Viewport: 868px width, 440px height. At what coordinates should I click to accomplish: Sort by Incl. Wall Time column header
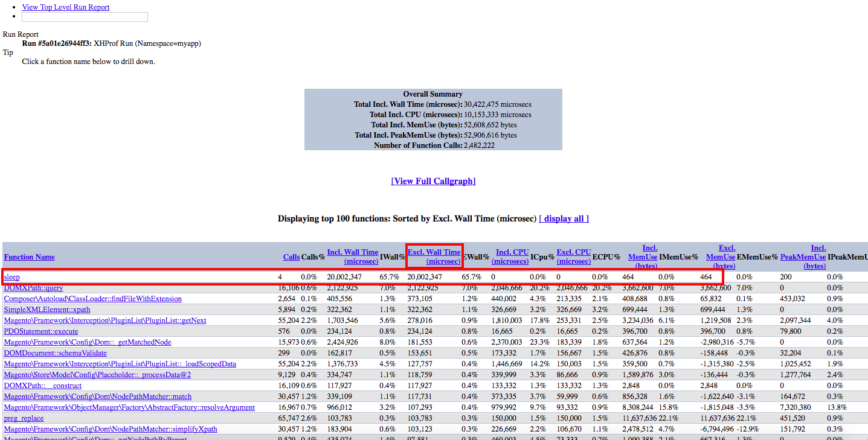click(353, 257)
